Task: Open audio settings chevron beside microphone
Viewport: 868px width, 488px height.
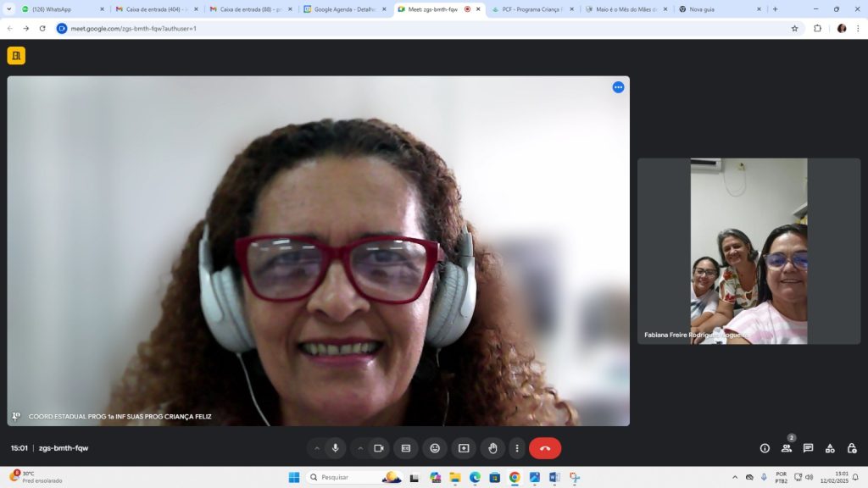Action: pos(317,448)
